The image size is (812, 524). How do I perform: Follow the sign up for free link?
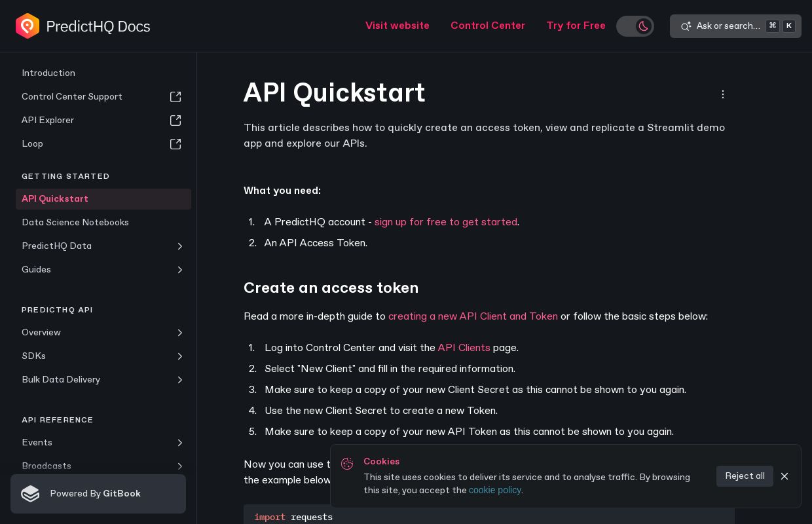click(446, 222)
